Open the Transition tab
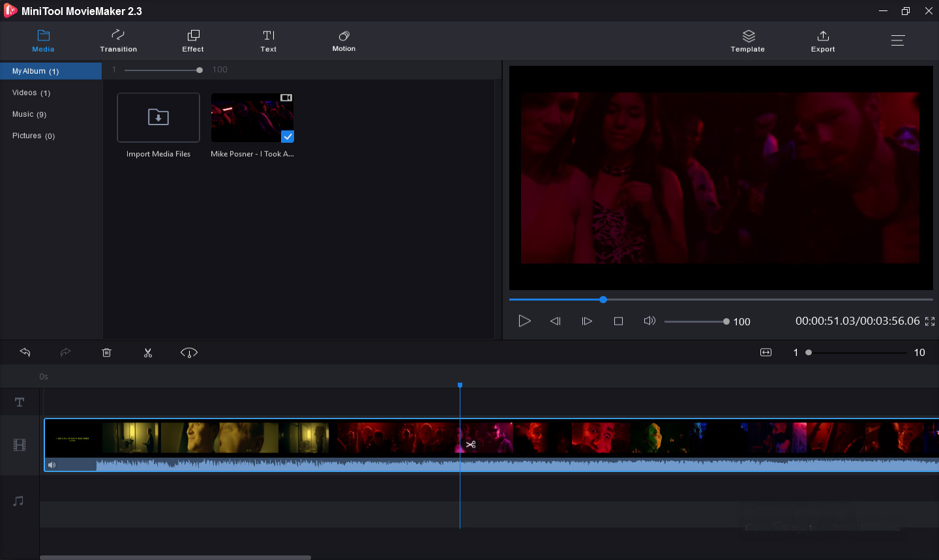The width and height of the screenshot is (939, 560). tap(118, 41)
